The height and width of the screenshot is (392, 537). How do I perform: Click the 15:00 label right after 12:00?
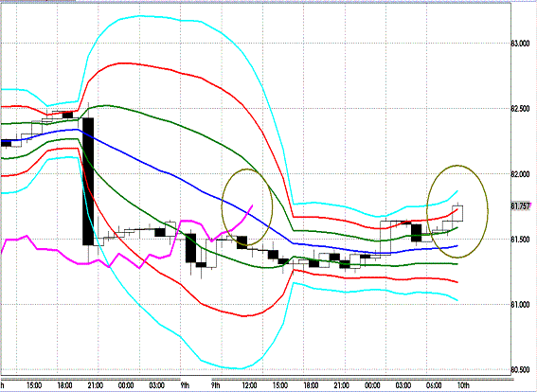(x=280, y=385)
